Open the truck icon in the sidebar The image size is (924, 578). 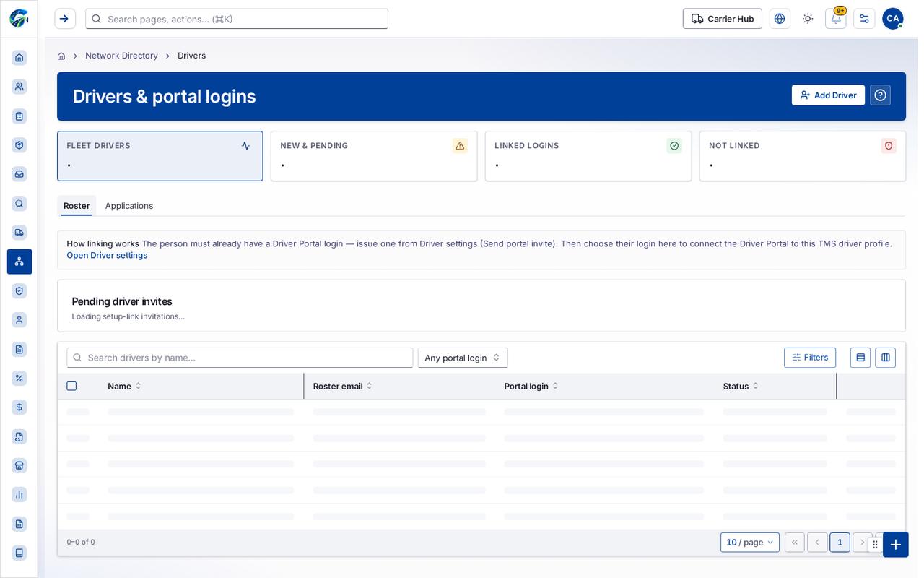point(19,233)
